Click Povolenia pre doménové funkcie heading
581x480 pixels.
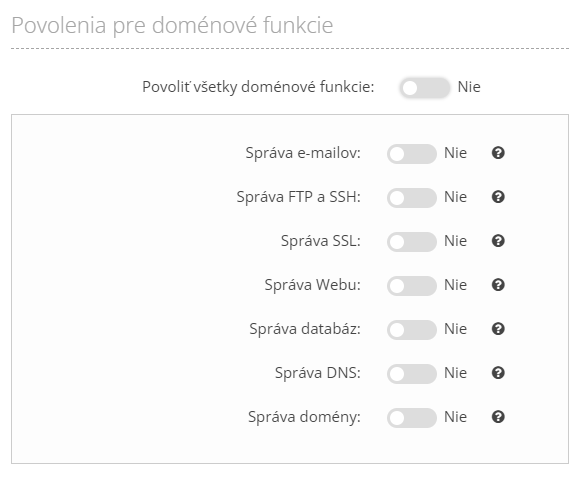(x=172, y=25)
